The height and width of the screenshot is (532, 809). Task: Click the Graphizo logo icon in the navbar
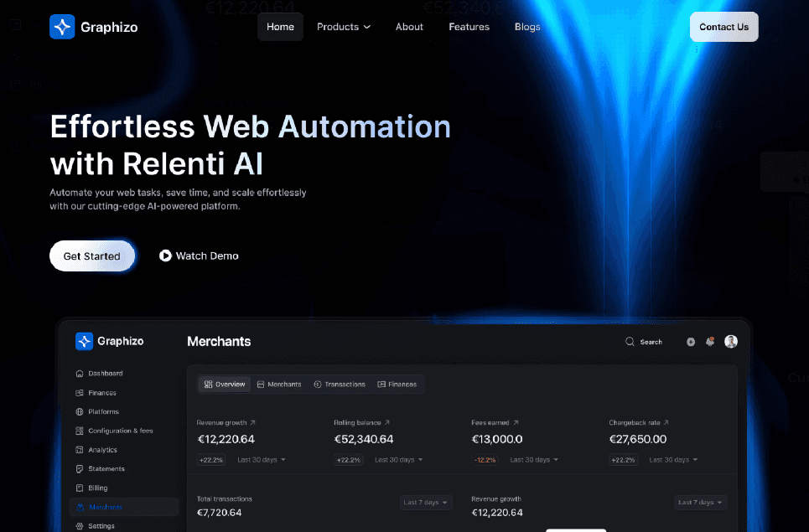pyautogui.click(x=62, y=27)
